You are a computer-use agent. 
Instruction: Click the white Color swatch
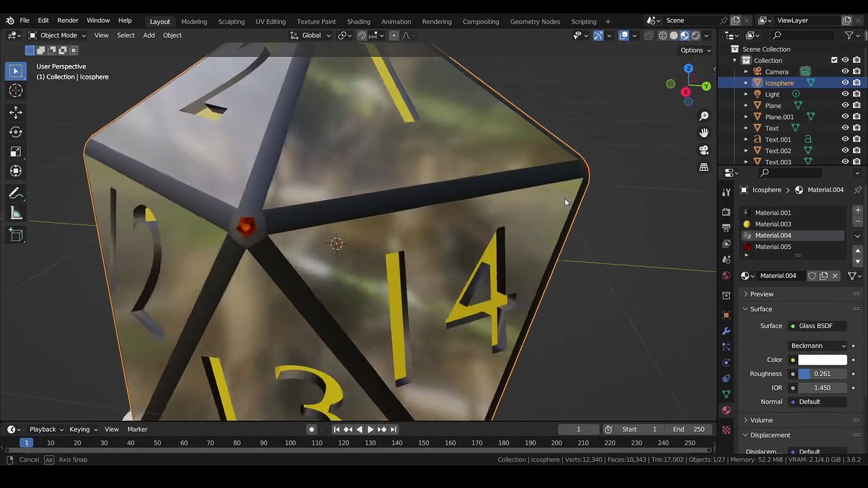(x=822, y=360)
